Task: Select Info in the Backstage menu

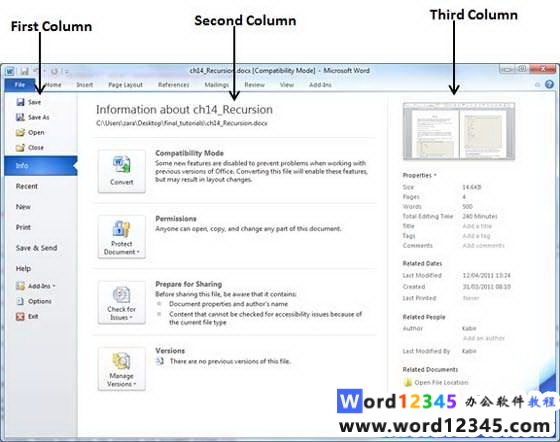Action: coord(41,166)
